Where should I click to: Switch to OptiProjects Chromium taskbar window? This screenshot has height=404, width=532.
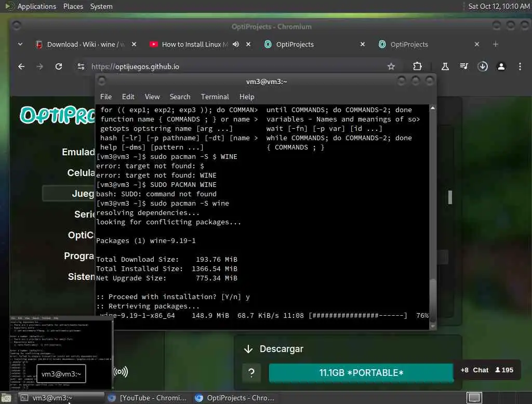(x=234, y=398)
